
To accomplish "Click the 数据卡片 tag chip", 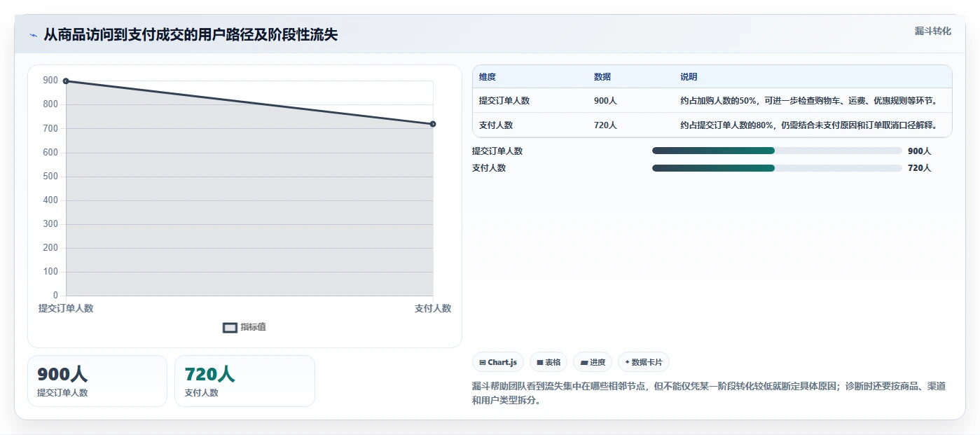I will point(644,362).
